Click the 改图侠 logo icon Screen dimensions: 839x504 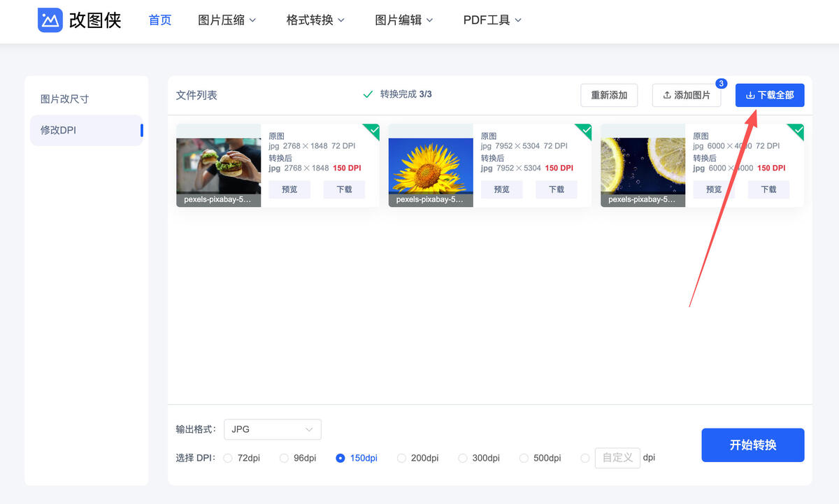[x=49, y=20]
